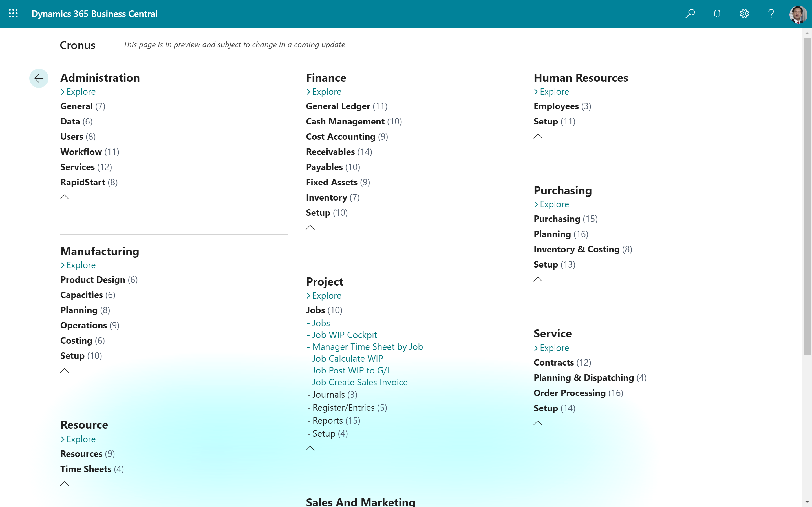Open the notifications bell icon

717,14
